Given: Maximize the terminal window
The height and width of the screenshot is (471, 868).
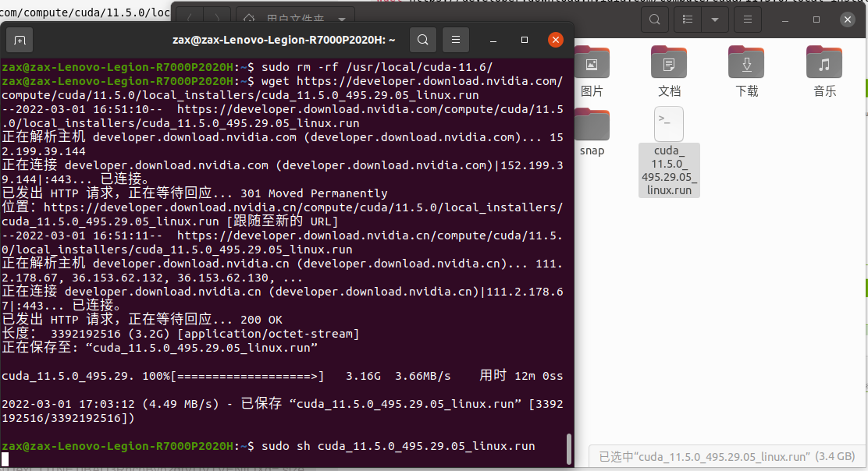Looking at the screenshot, I should [525, 40].
